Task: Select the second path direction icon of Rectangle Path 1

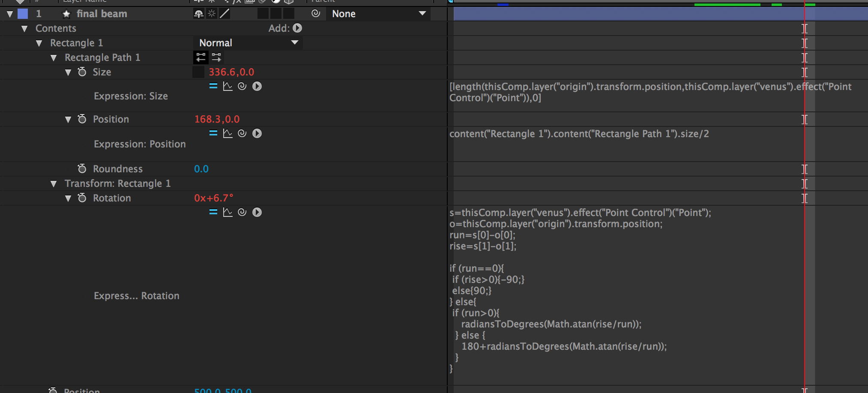Action: [x=216, y=57]
